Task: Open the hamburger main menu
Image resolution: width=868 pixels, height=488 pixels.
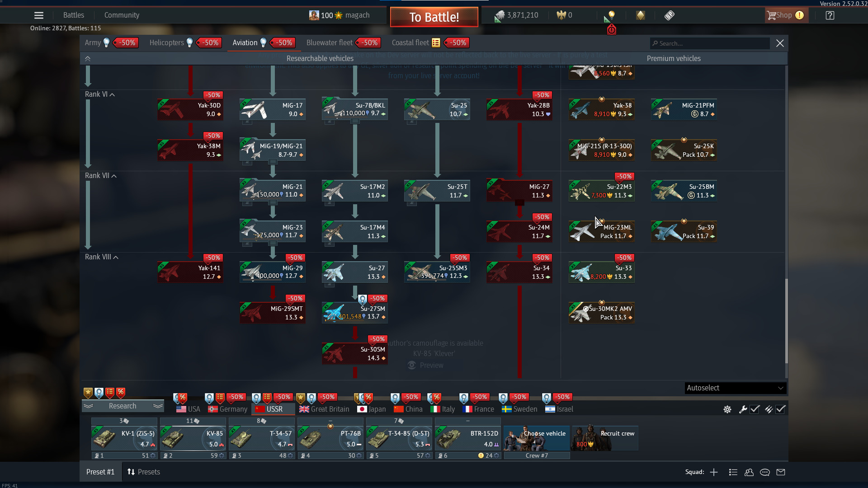Action: pos(39,15)
